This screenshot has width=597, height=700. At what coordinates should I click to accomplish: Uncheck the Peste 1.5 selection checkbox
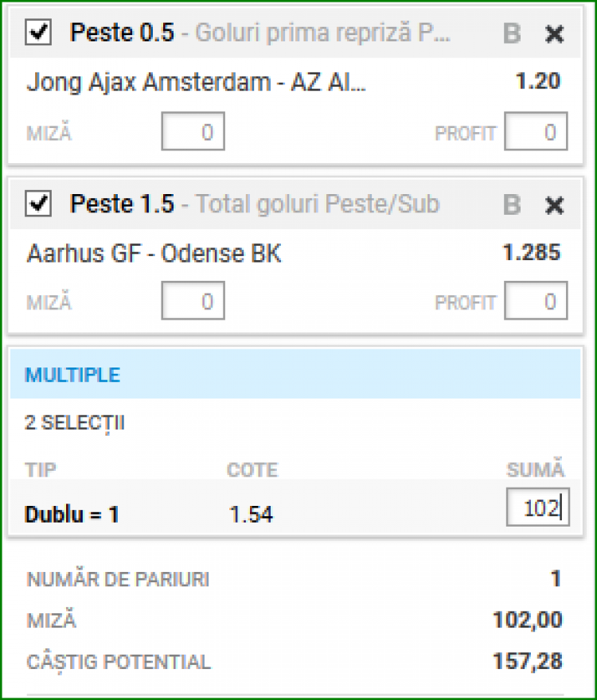pyautogui.click(x=39, y=204)
